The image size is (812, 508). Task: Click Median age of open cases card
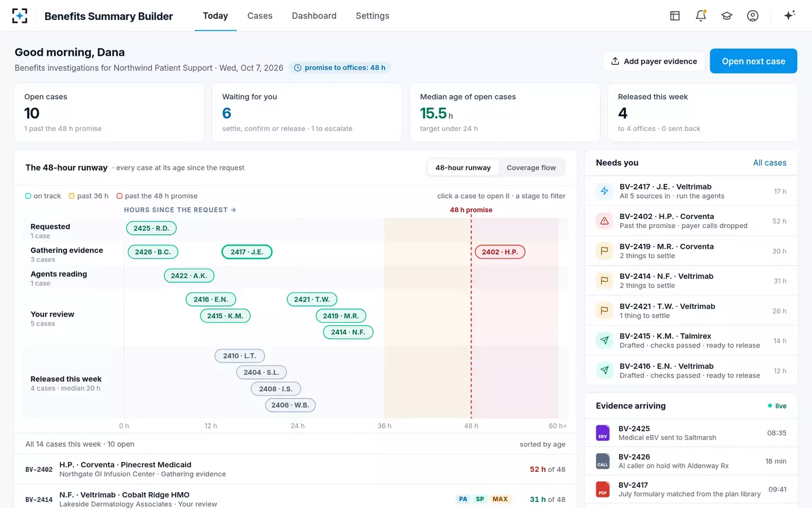pos(505,112)
